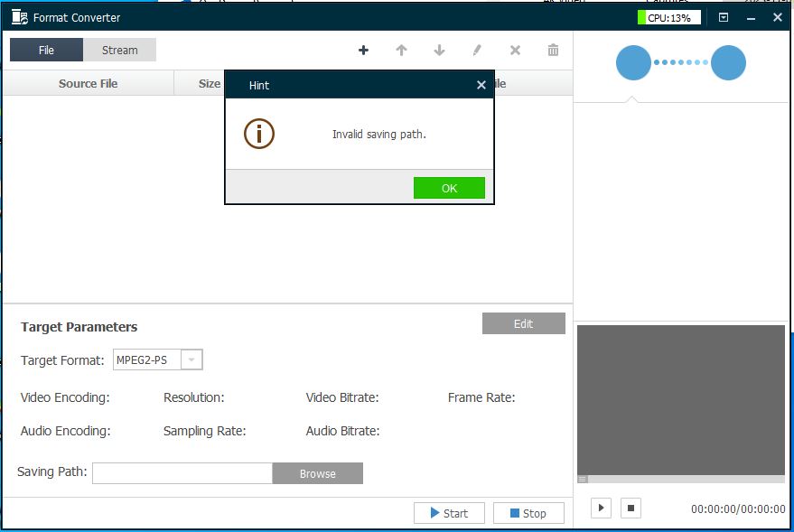Open the title bar dropdown menu icon

pyautogui.click(x=724, y=17)
